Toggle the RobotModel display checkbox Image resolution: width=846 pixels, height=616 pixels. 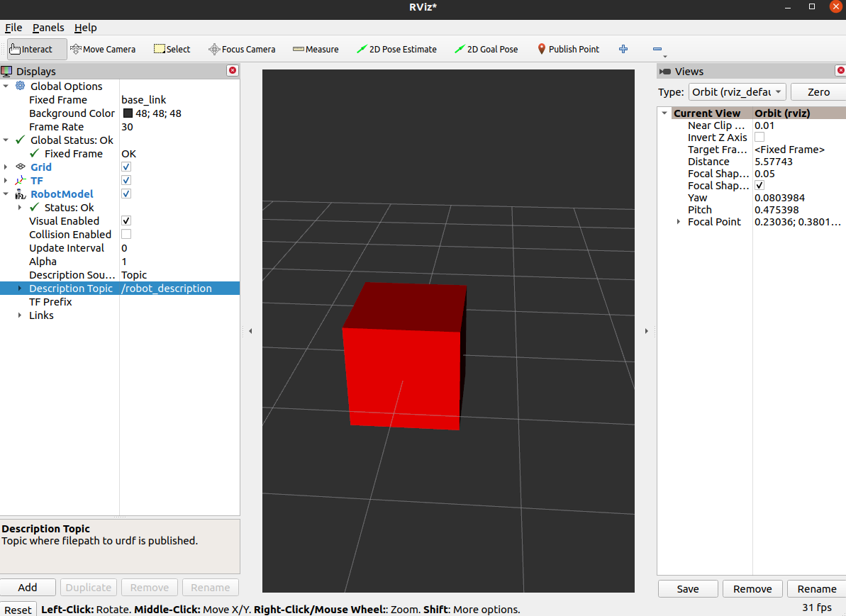pos(126,194)
